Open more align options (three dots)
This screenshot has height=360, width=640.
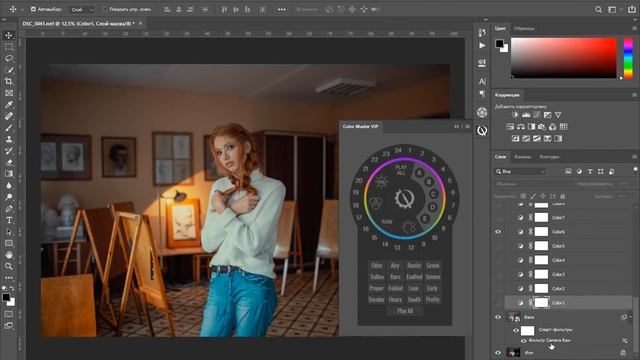pyautogui.click(x=282, y=9)
